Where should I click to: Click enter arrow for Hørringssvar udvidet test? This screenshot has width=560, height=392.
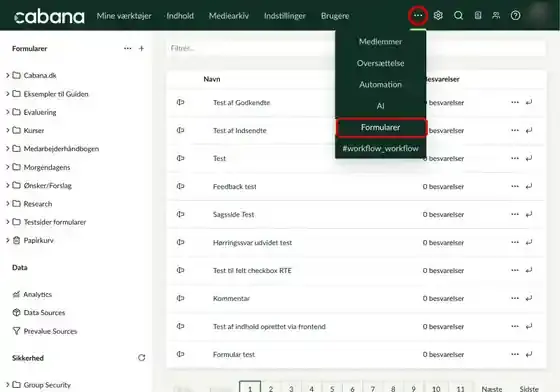[x=529, y=242]
